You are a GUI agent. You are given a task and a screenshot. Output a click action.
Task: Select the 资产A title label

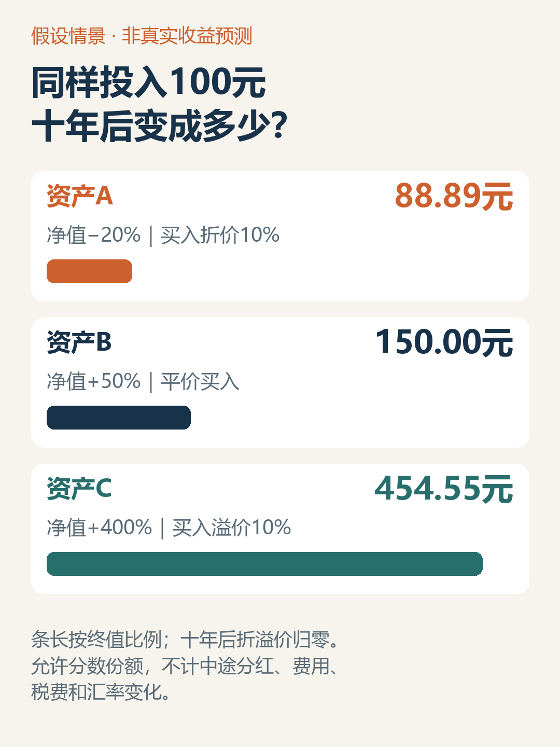tap(80, 196)
